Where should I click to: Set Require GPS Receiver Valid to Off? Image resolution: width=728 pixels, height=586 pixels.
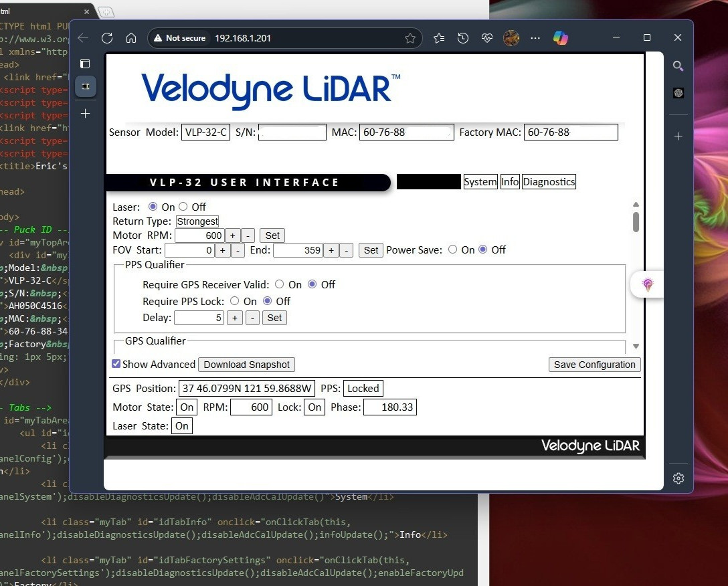312,284
